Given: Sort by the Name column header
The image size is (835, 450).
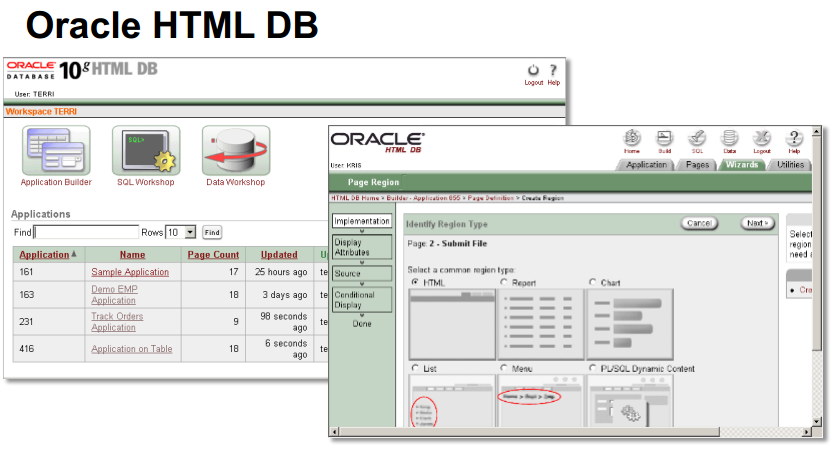Looking at the screenshot, I should [133, 255].
